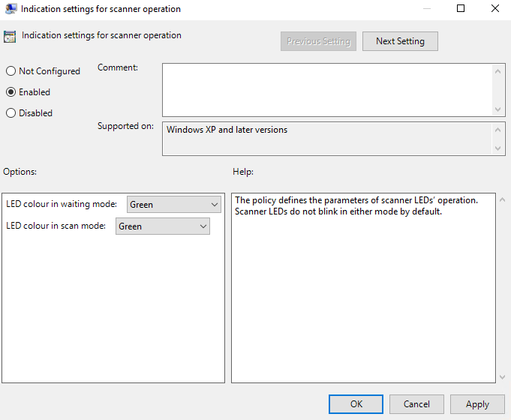Apply the scanner indication settings
511x420 pixels.
click(477, 404)
